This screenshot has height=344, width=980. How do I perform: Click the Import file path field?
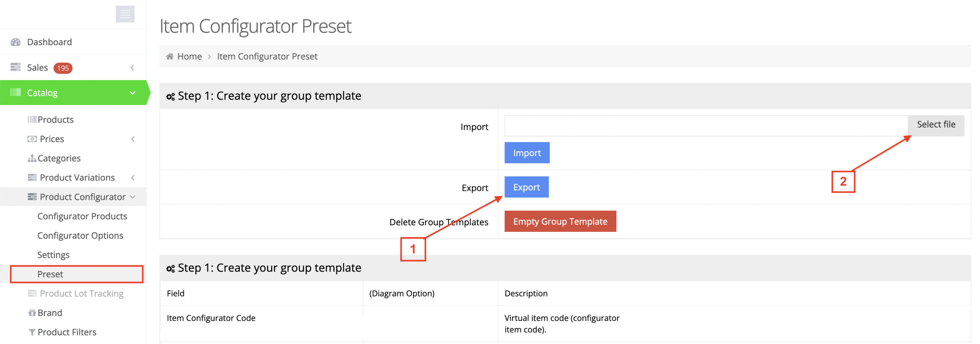tap(706, 126)
